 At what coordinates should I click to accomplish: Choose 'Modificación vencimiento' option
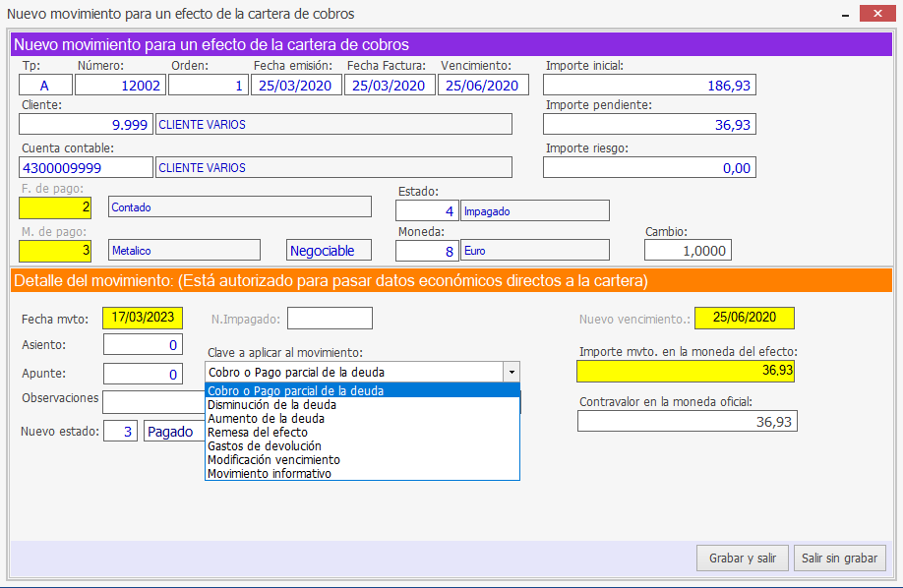tap(273, 459)
